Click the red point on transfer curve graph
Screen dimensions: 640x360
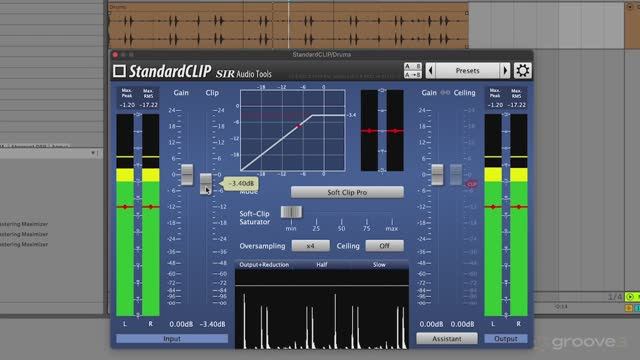point(298,126)
